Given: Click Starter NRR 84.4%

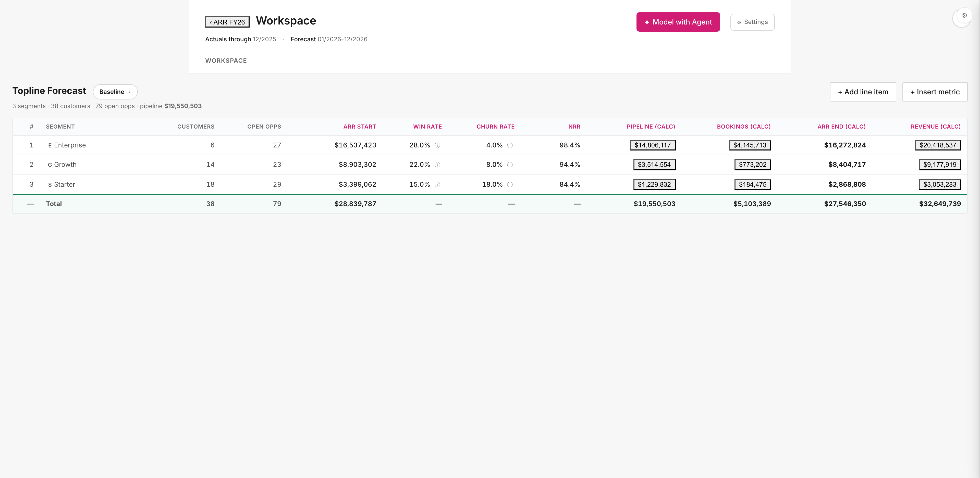Looking at the screenshot, I should click(570, 184).
